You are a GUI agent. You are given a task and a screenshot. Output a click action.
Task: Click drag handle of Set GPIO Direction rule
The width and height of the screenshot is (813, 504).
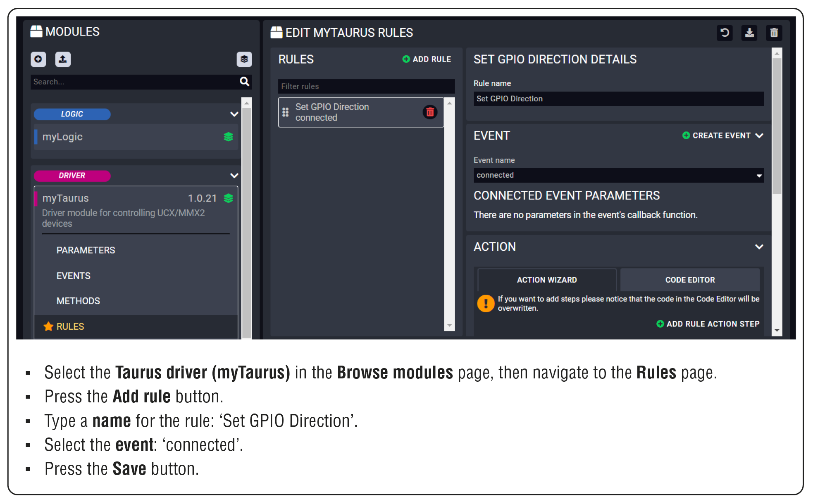[285, 112]
